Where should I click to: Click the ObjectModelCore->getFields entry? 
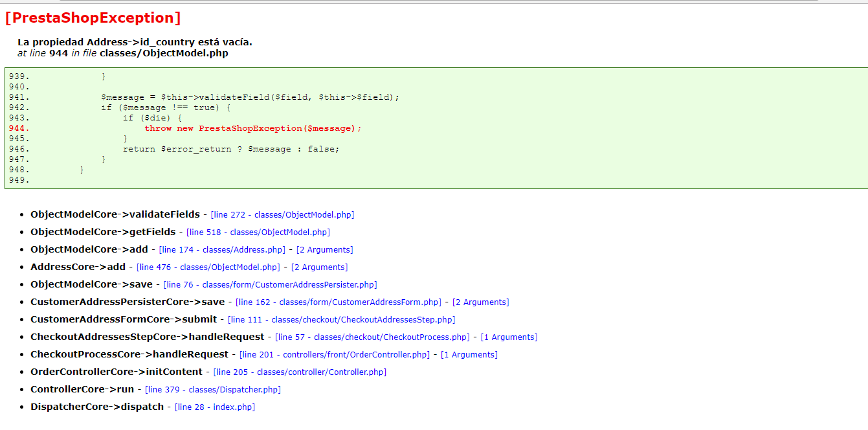(103, 232)
